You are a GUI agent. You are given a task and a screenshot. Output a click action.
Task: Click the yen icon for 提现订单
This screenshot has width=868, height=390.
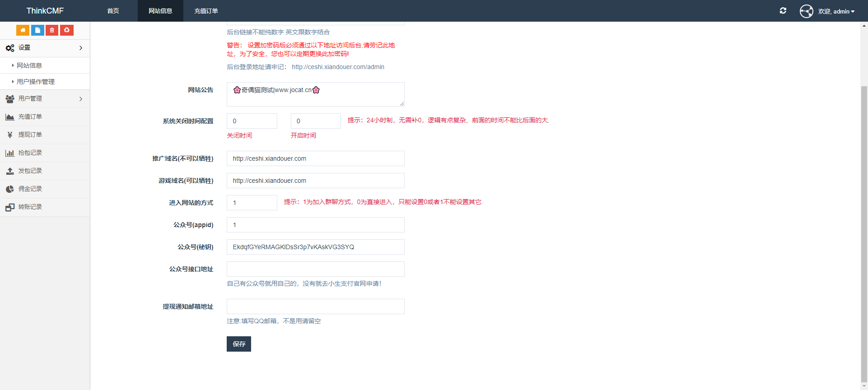pyautogui.click(x=10, y=135)
